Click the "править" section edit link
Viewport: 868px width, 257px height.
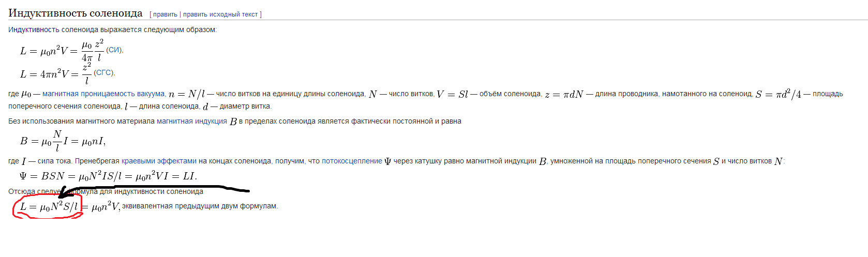(165, 14)
